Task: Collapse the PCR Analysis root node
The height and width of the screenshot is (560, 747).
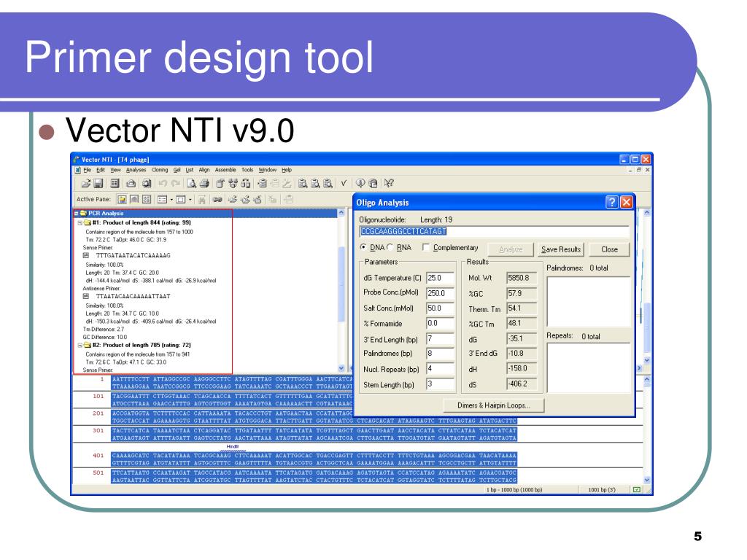Action: tap(76, 214)
